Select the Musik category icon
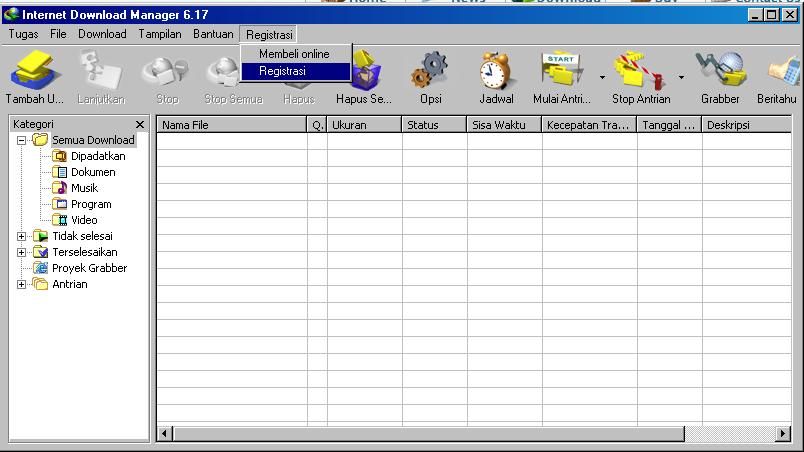 (60, 188)
